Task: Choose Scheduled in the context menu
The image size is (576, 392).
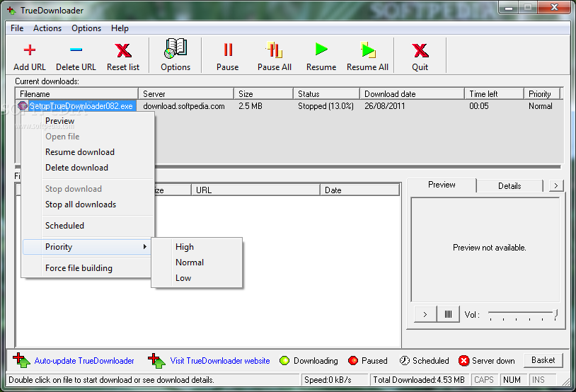Action: pyautogui.click(x=88, y=226)
